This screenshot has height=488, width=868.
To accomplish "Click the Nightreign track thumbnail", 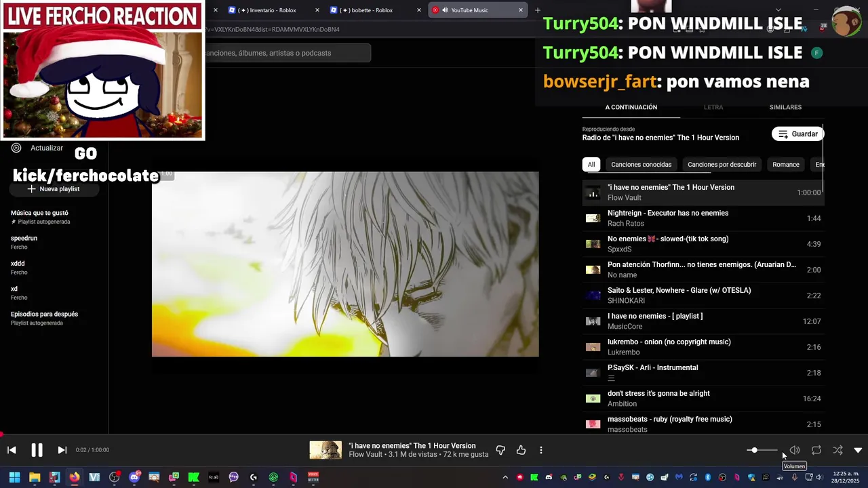I will (593, 218).
